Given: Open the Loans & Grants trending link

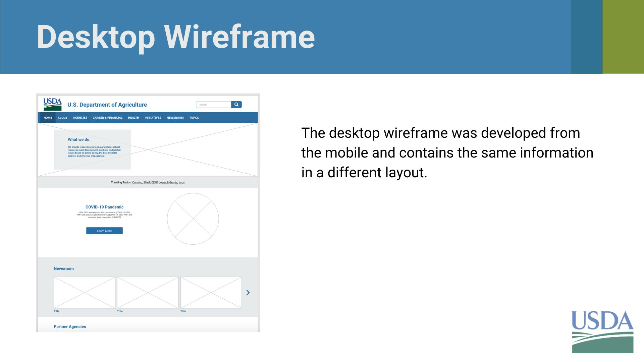Looking at the screenshot, I should click(168, 183).
